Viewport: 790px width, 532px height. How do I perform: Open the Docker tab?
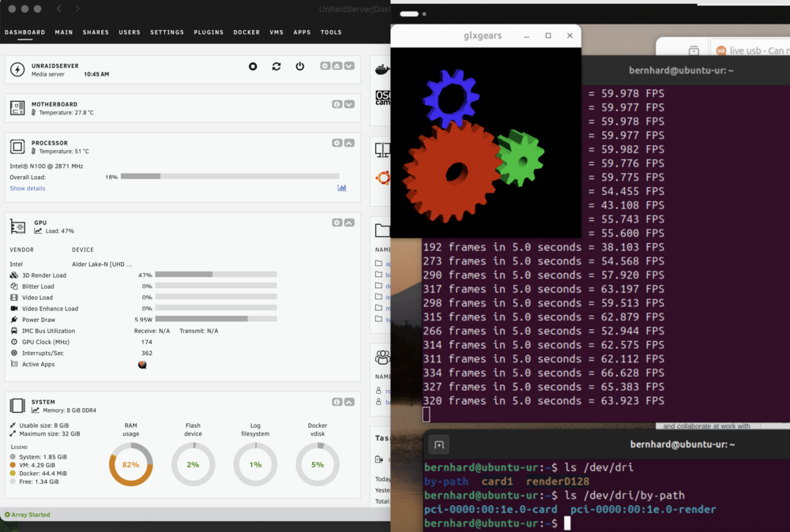click(246, 32)
